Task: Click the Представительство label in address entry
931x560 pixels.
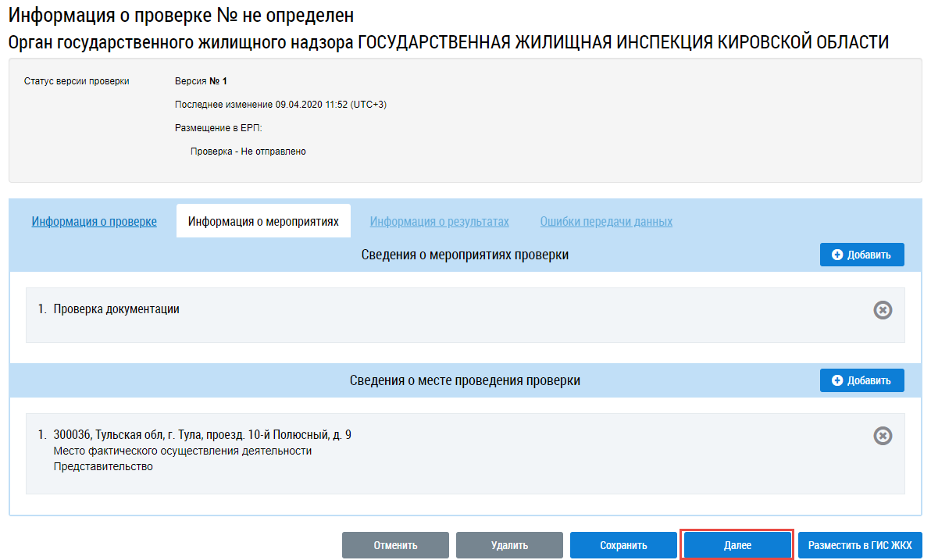Action: tap(103, 467)
